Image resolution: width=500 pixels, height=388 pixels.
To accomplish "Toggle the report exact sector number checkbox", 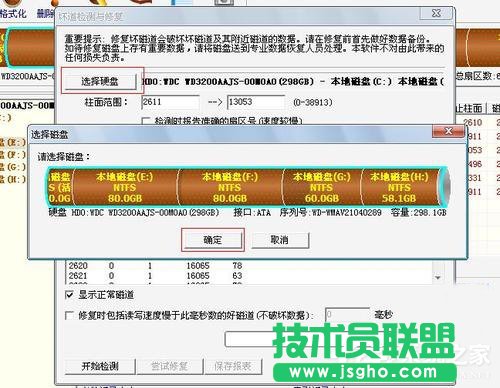I will pyautogui.click(x=145, y=121).
